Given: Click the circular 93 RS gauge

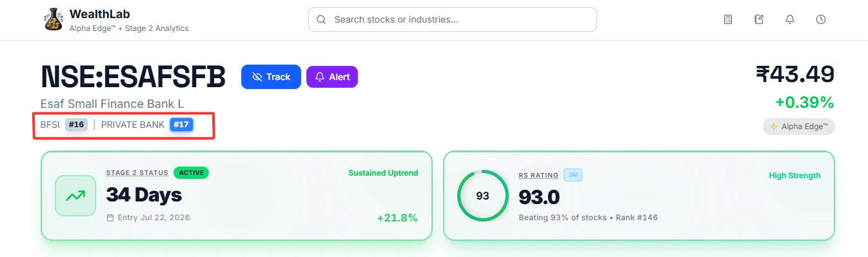Looking at the screenshot, I should click(482, 196).
